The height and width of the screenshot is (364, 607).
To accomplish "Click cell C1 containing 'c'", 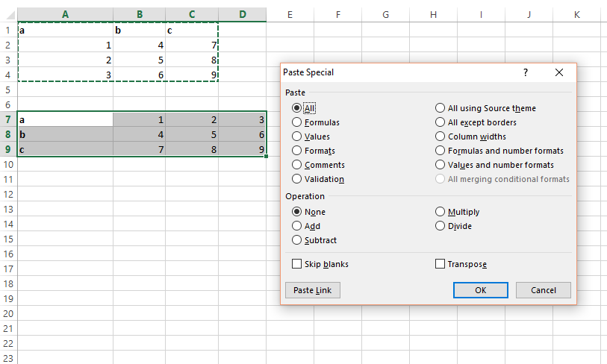I will tap(192, 30).
